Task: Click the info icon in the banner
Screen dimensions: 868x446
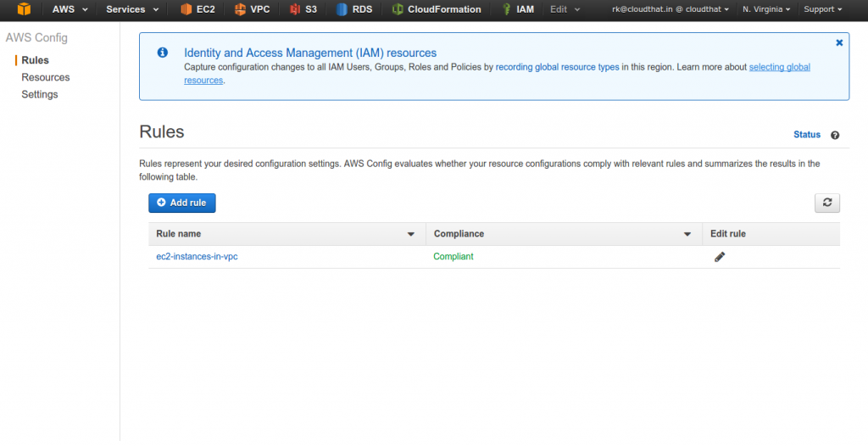Action: (162, 53)
